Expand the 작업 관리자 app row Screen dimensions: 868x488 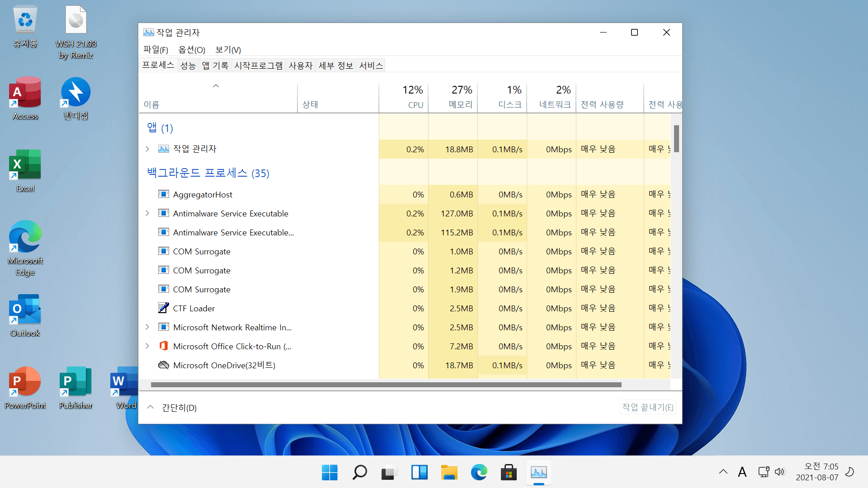tap(147, 149)
